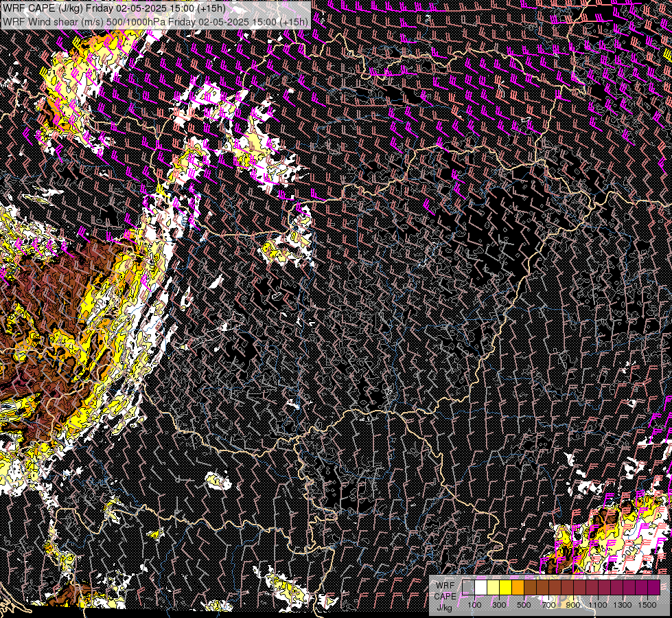The image size is (672, 618).
Task: Click the pale yellow legend swatch
Action: (494, 587)
